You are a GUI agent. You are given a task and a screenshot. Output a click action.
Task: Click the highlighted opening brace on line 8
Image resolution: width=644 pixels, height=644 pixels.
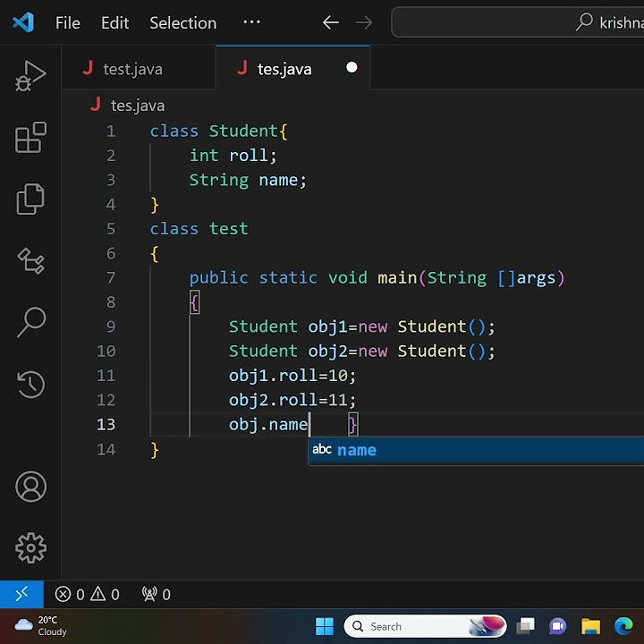[x=194, y=302]
